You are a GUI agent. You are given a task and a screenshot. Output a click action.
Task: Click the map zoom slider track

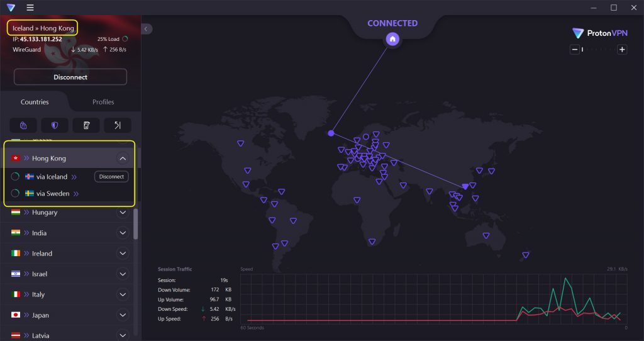pos(599,50)
